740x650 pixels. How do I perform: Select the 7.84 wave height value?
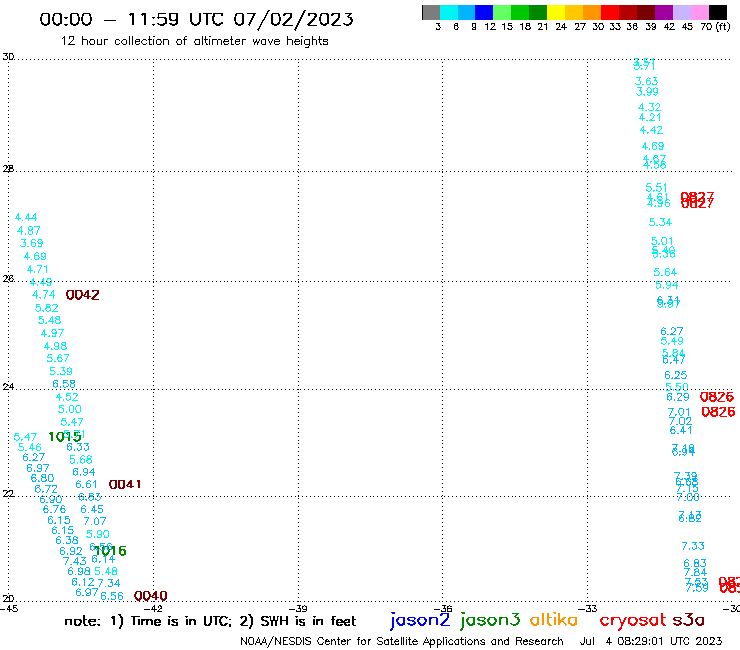point(695,572)
